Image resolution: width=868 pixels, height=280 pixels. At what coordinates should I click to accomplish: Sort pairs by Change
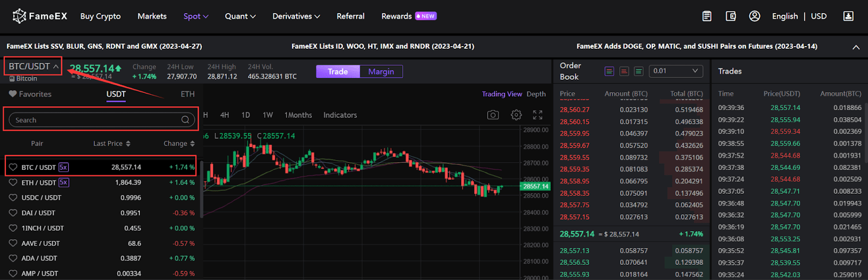(x=179, y=143)
